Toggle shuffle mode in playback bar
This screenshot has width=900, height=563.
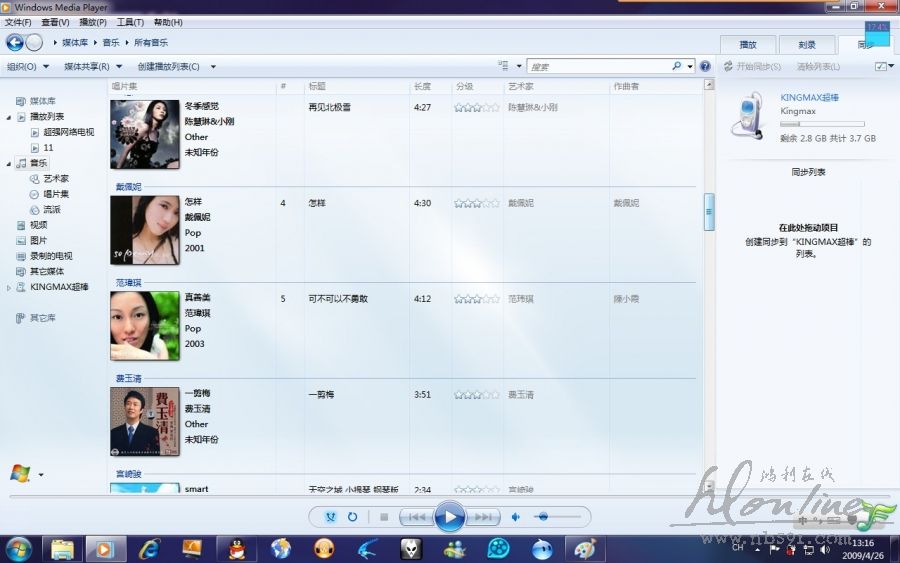[x=331, y=517]
